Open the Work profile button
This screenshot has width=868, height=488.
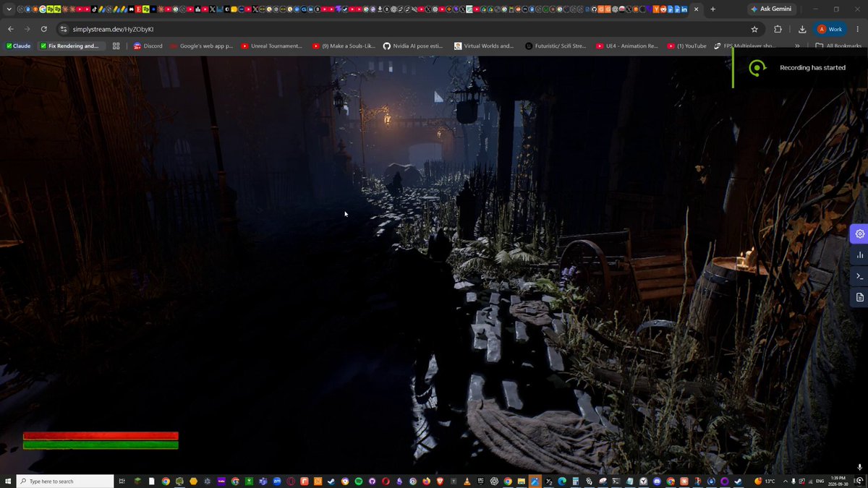[830, 29]
